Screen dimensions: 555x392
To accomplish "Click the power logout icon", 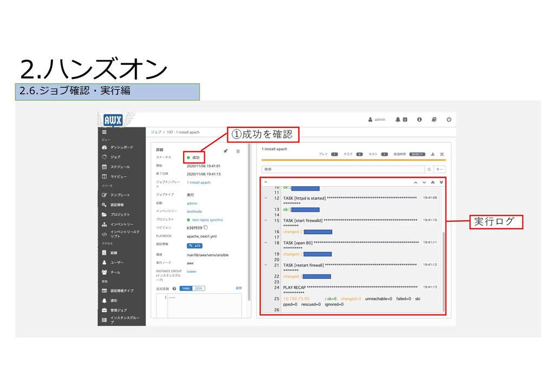I will point(449,120).
